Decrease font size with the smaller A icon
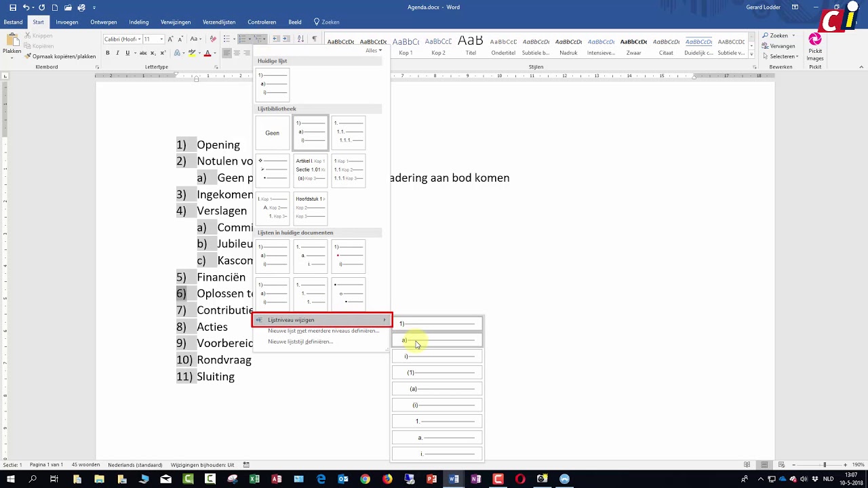 coord(182,39)
